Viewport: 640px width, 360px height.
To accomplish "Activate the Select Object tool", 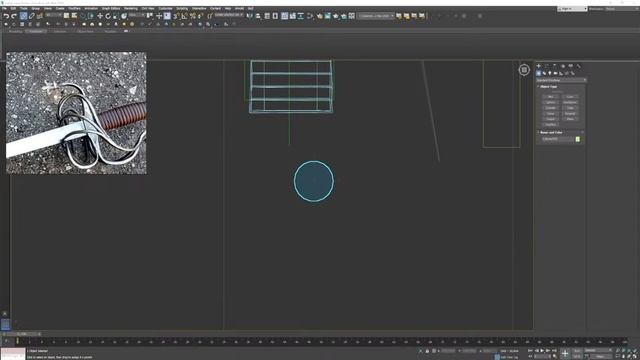I will pos(66,16).
